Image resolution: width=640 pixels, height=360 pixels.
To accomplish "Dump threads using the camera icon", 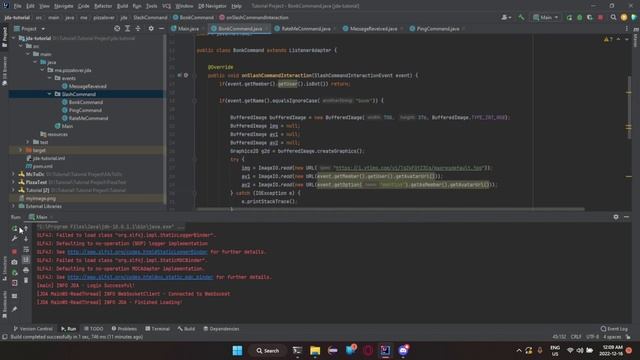I will 15,262.
